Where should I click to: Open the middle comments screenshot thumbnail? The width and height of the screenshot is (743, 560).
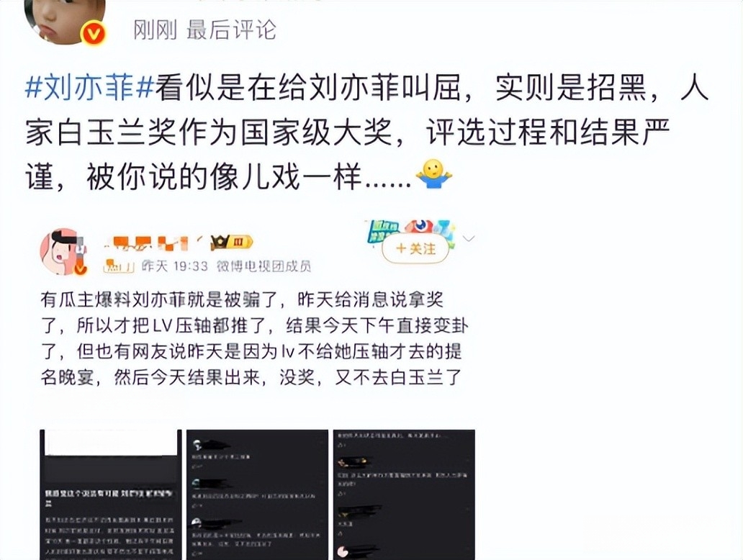point(257,494)
